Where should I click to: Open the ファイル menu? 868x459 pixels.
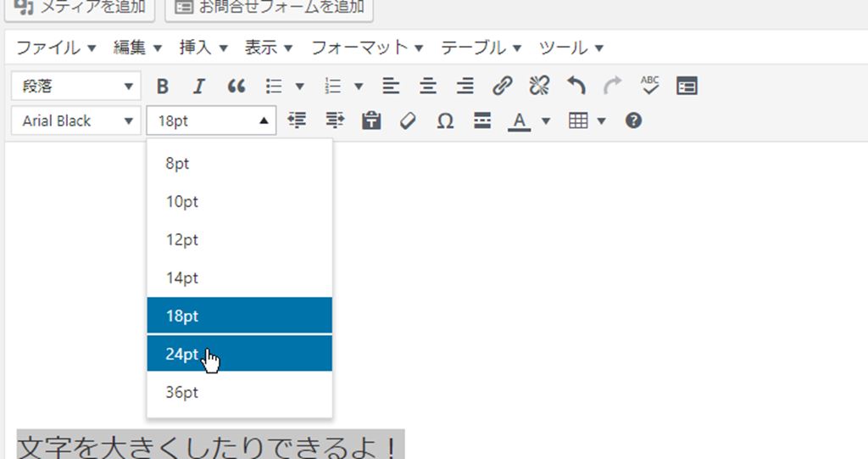click(x=56, y=48)
